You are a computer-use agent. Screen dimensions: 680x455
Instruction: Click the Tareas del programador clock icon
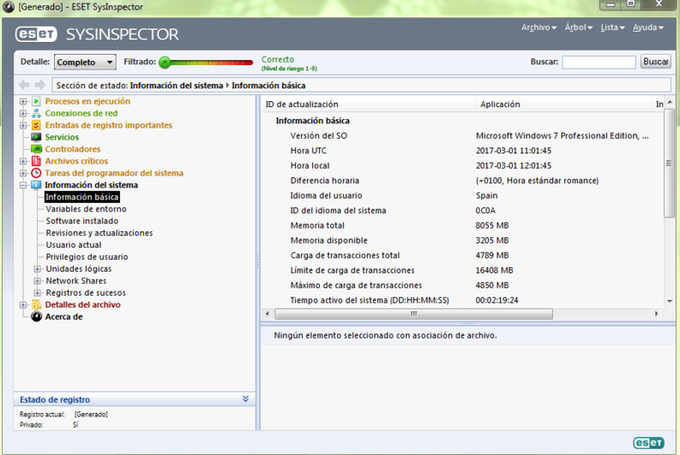point(36,173)
